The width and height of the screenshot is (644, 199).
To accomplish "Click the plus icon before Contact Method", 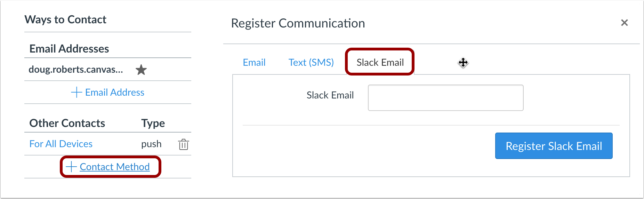I will click(x=71, y=167).
